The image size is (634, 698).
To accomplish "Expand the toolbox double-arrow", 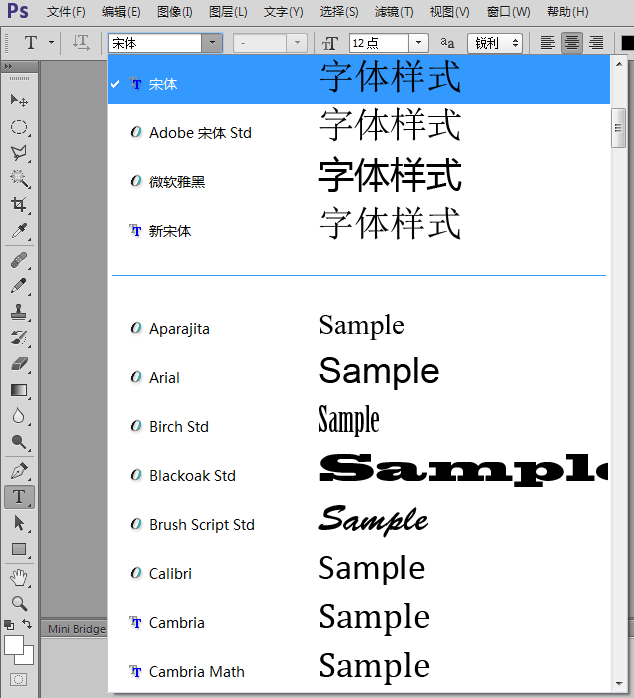I will point(8,66).
